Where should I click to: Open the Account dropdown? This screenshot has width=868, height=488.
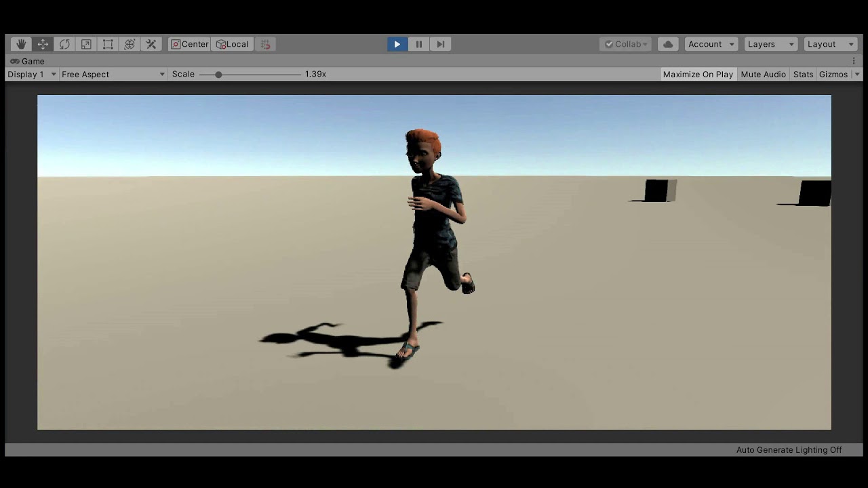click(x=711, y=44)
